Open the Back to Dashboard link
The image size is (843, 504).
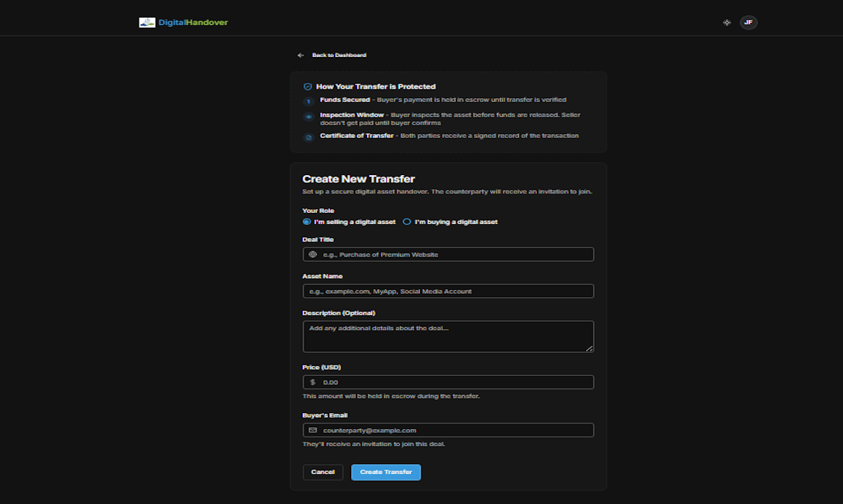click(x=339, y=55)
